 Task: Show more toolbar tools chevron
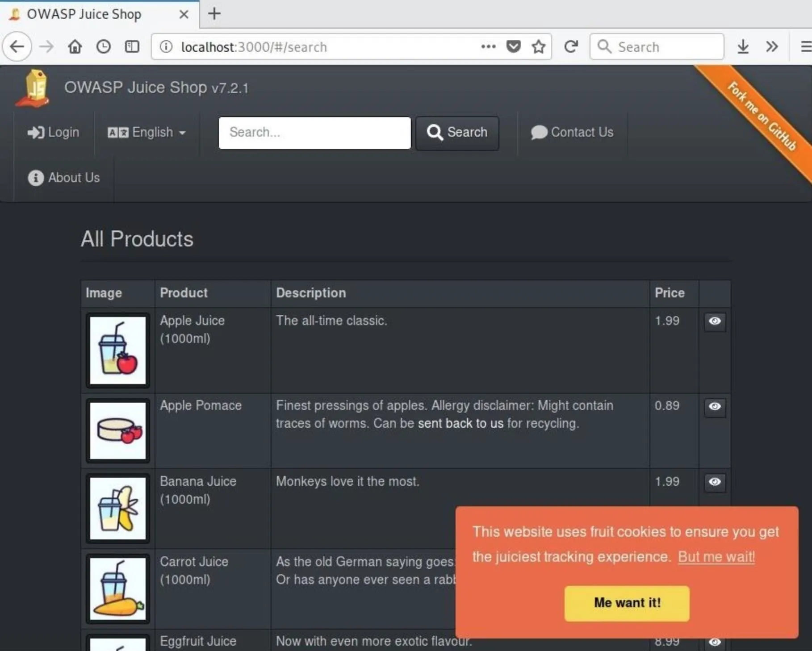pyautogui.click(x=772, y=46)
